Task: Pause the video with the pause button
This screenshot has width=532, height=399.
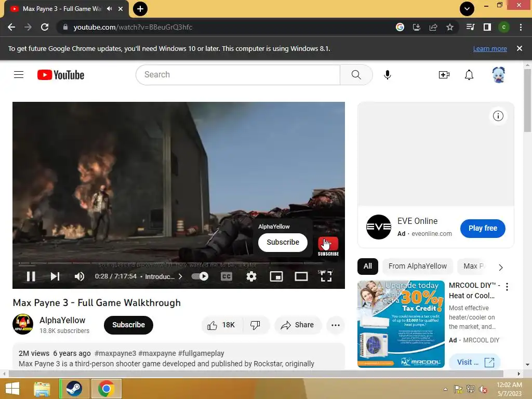Action: [x=31, y=276]
